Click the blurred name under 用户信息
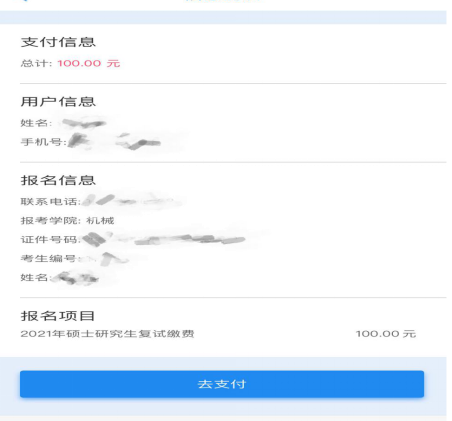This screenshot has width=452, height=421. click(84, 123)
